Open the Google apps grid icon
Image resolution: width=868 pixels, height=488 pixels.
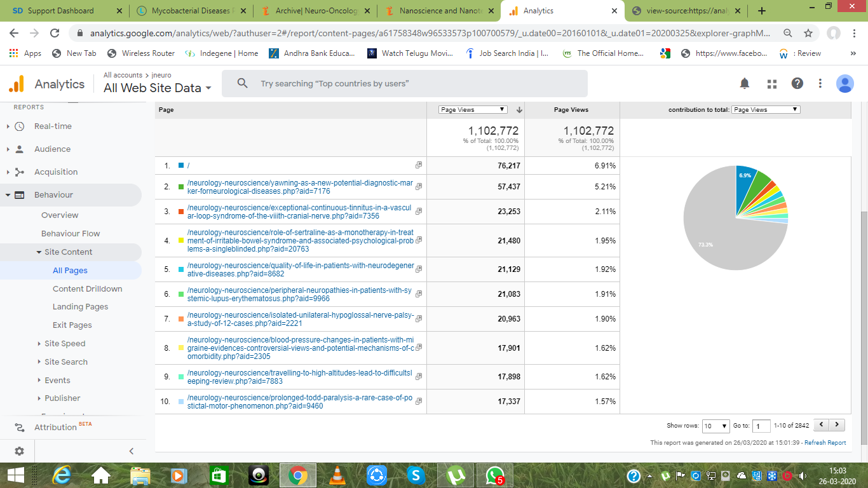pos(772,84)
